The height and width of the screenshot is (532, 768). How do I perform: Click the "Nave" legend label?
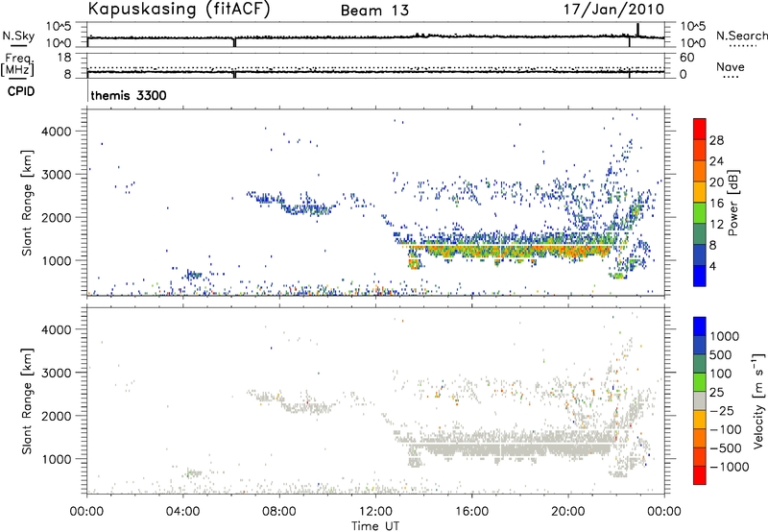[731, 66]
